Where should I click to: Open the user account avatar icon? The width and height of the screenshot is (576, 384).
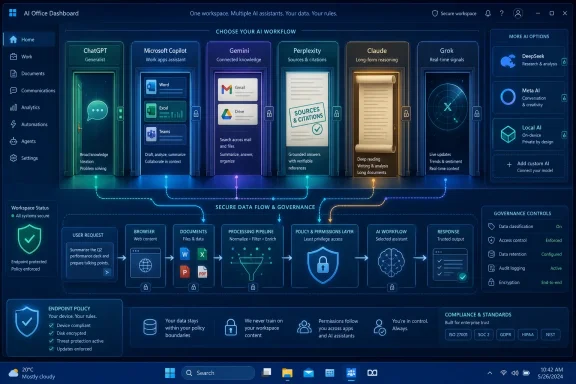tap(518, 14)
